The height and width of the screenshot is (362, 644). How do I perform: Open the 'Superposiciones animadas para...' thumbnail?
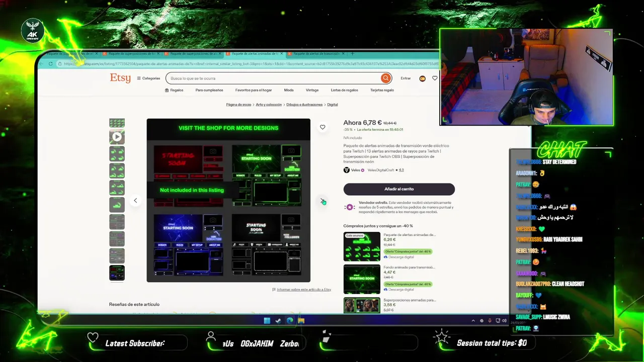click(362, 305)
